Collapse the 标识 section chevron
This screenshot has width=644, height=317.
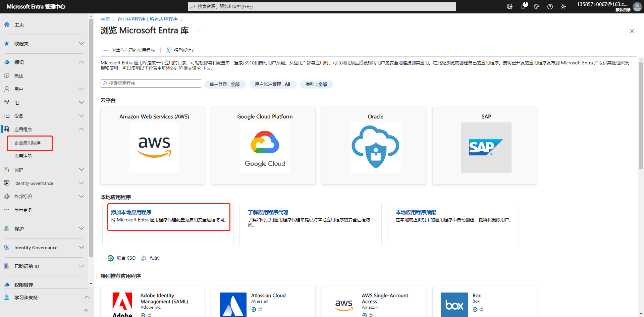point(81,62)
